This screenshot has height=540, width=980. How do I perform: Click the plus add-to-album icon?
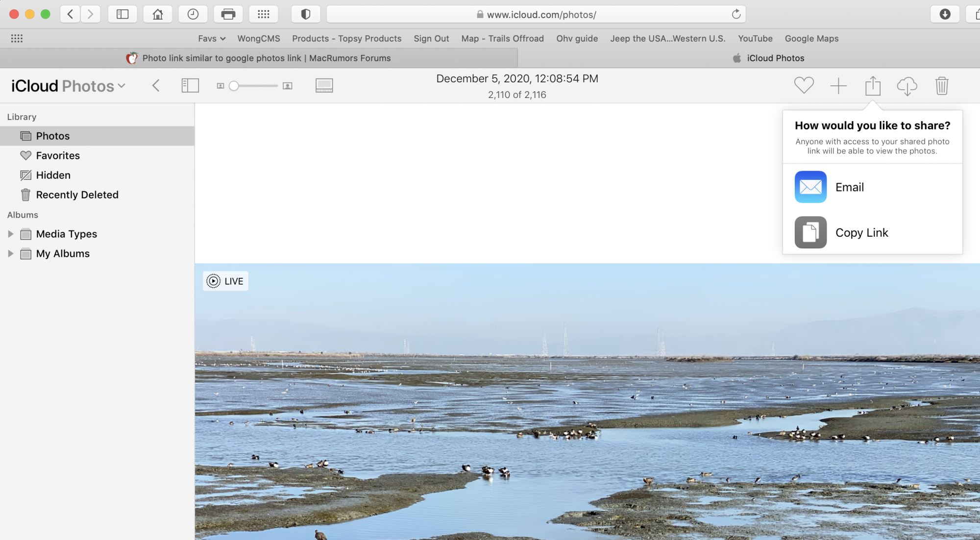pos(838,86)
